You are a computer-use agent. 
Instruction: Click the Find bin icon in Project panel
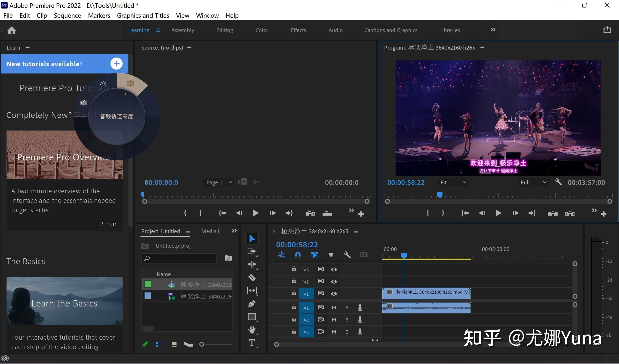[228, 258]
